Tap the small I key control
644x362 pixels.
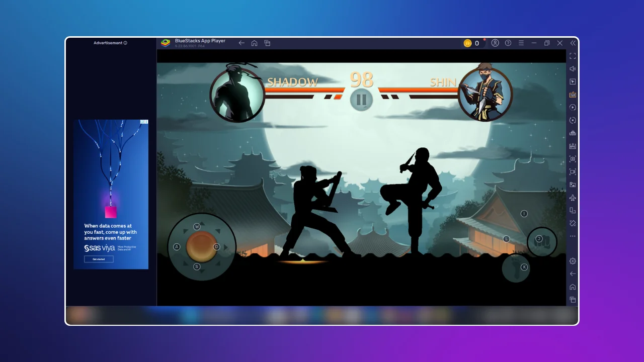(524, 214)
